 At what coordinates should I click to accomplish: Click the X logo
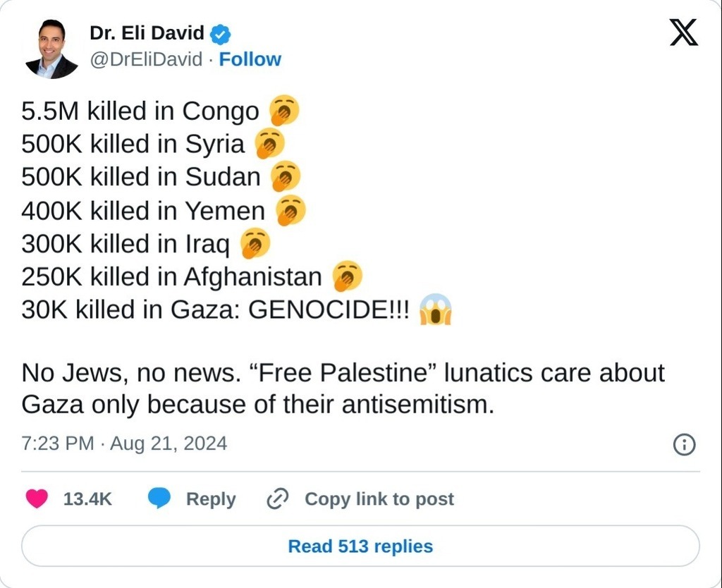[683, 33]
